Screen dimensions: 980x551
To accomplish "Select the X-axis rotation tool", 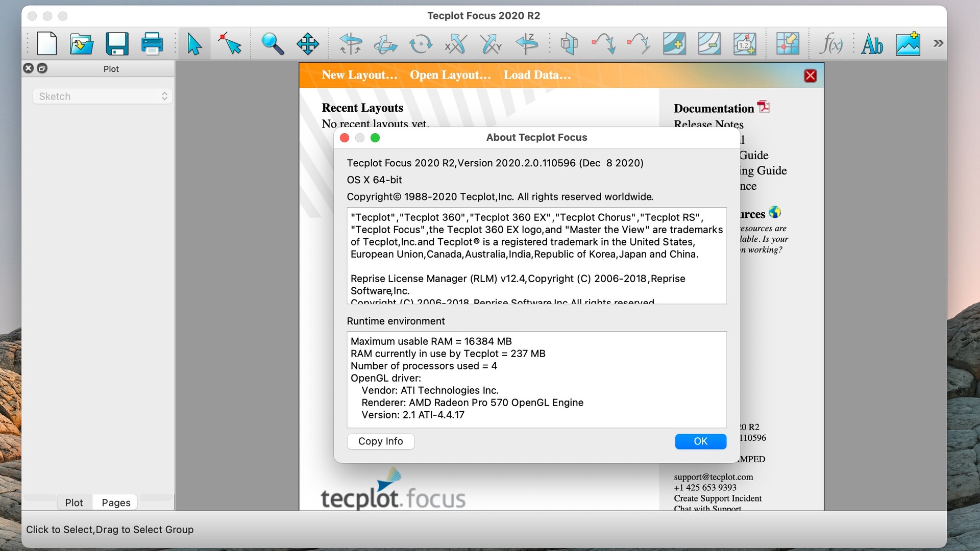I will pyautogui.click(x=456, y=43).
